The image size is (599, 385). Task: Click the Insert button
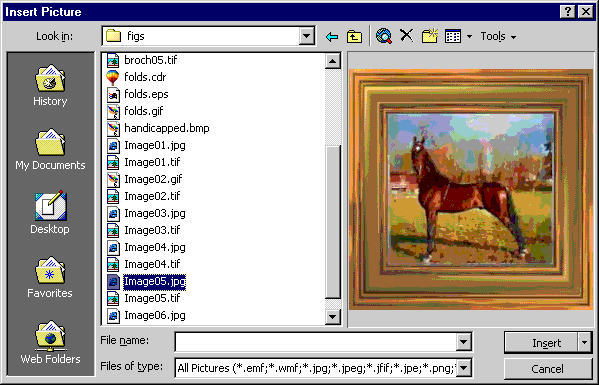541,343
